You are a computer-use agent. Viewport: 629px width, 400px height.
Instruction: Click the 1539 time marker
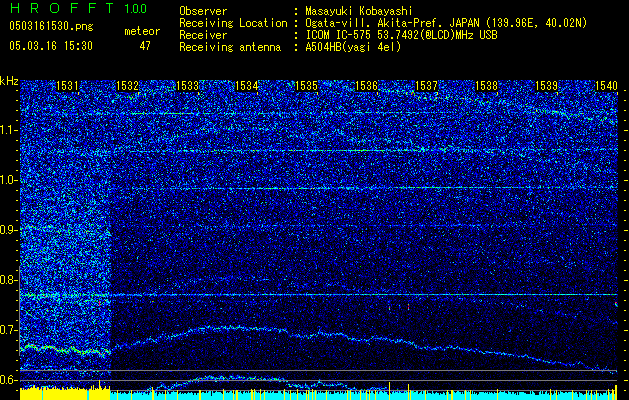tap(546, 85)
